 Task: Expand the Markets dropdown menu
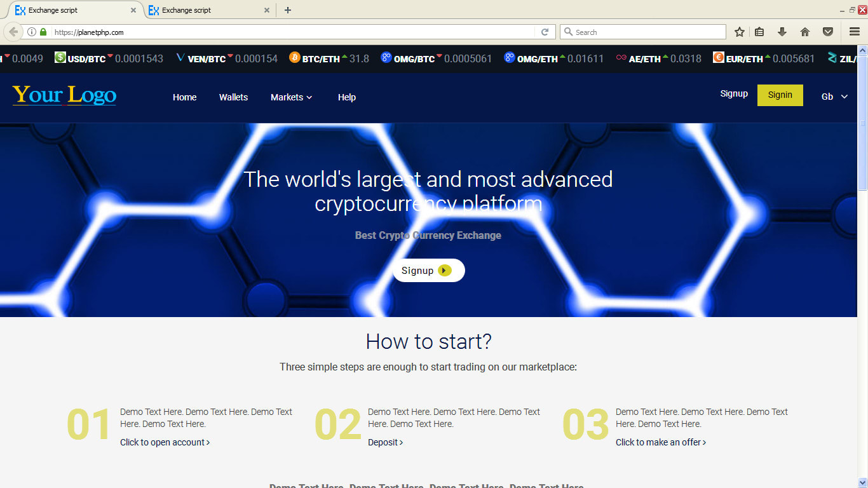(x=292, y=97)
